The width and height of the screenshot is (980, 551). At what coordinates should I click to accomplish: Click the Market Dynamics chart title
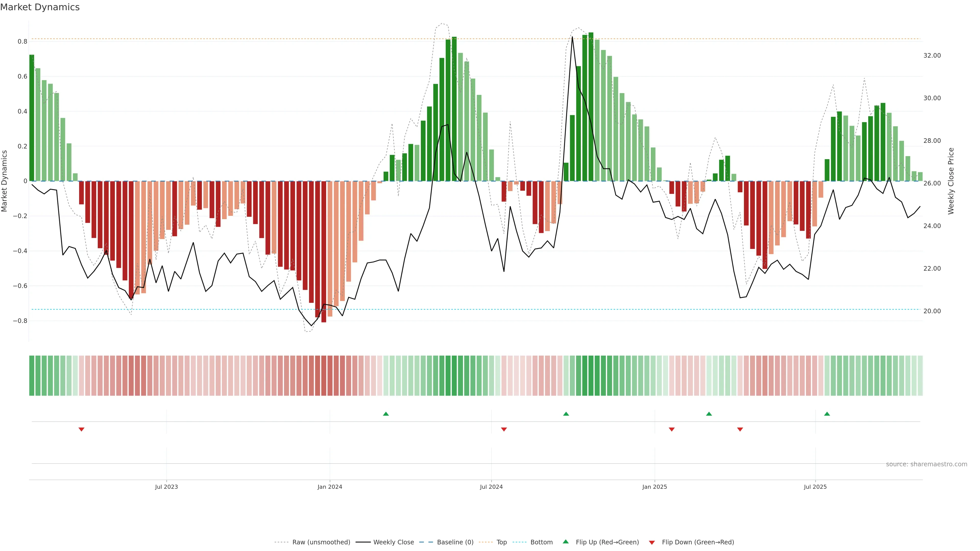pyautogui.click(x=40, y=7)
